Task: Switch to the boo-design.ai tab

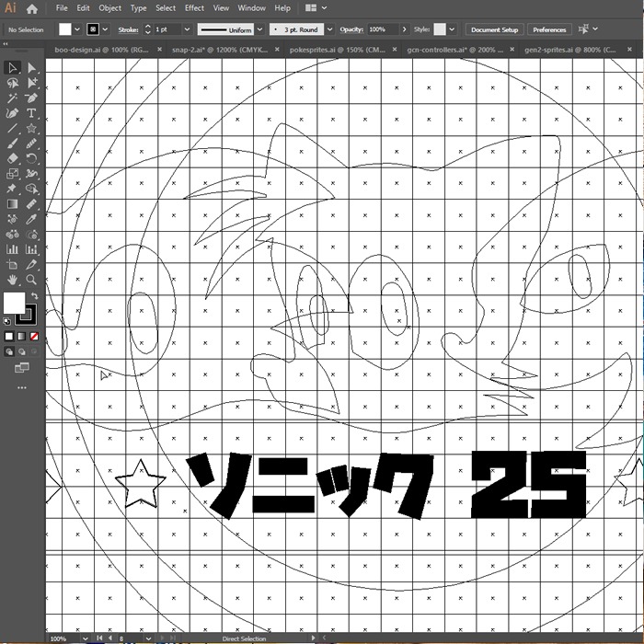Action: pyautogui.click(x=101, y=50)
